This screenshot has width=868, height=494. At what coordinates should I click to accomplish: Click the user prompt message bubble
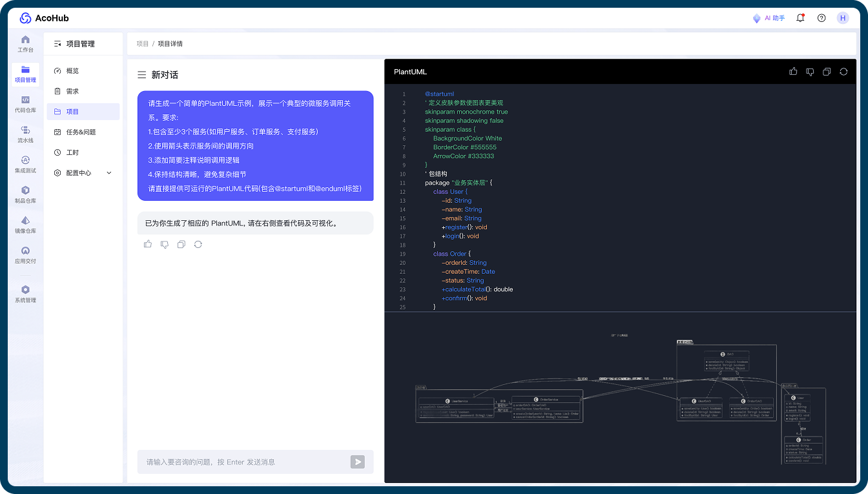(256, 146)
